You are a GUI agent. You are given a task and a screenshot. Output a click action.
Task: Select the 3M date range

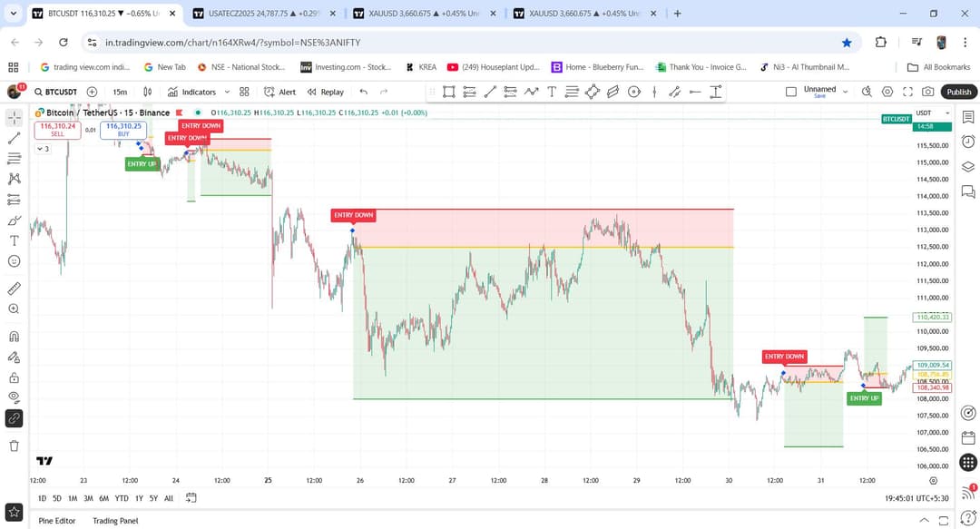[x=88, y=498]
